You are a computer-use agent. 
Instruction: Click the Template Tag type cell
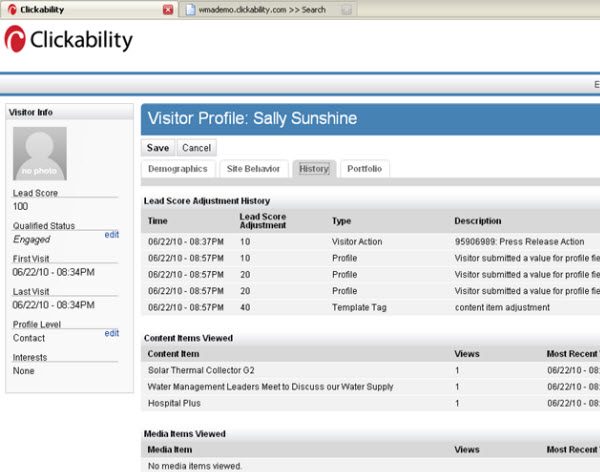tap(359, 307)
